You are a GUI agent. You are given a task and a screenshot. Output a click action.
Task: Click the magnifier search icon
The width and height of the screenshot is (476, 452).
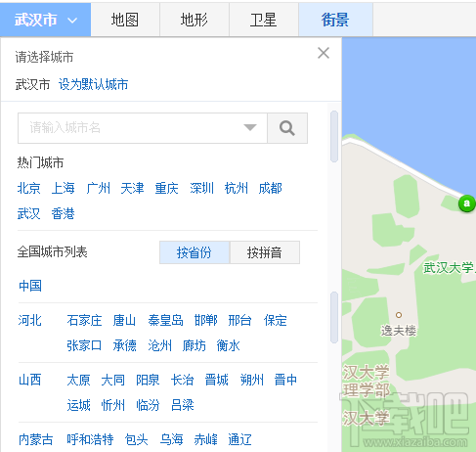287,128
